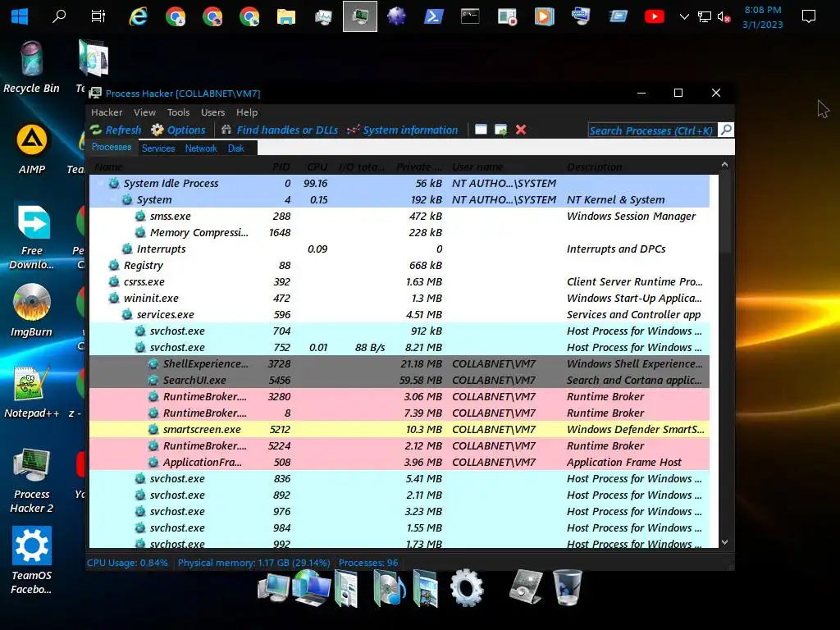Open the ImgBurn desktop shortcut
The height and width of the screenshot is (630, 840).
tap(32, 311)
